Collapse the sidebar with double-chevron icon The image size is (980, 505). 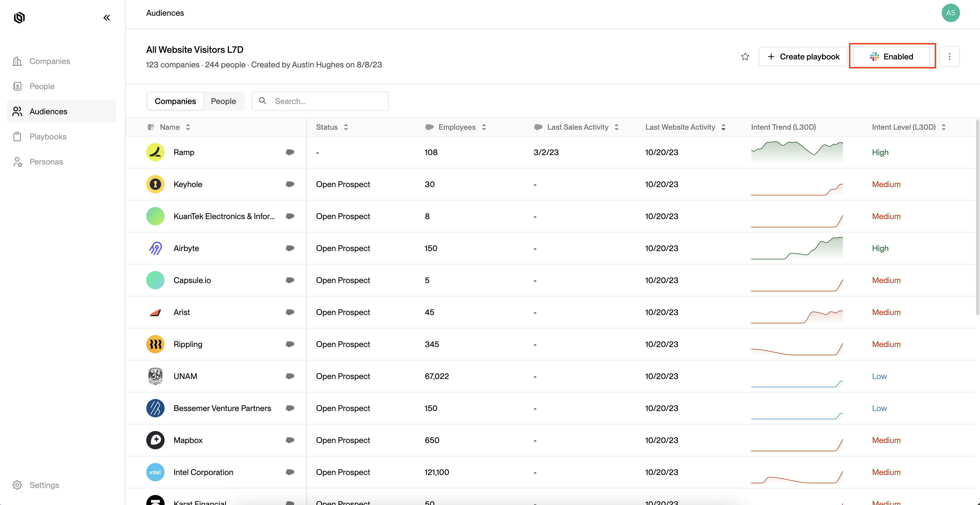107,18
